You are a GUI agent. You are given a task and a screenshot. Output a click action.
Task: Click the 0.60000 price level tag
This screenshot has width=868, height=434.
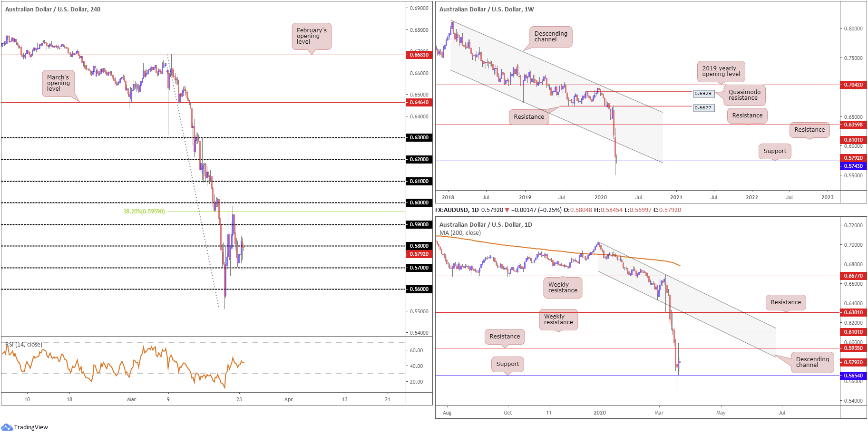click(x=419, y=203)
